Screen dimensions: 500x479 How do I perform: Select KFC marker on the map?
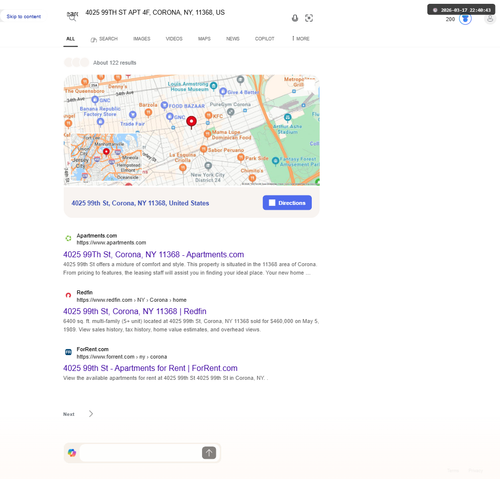pyautogui.click(x=209, y=116)
